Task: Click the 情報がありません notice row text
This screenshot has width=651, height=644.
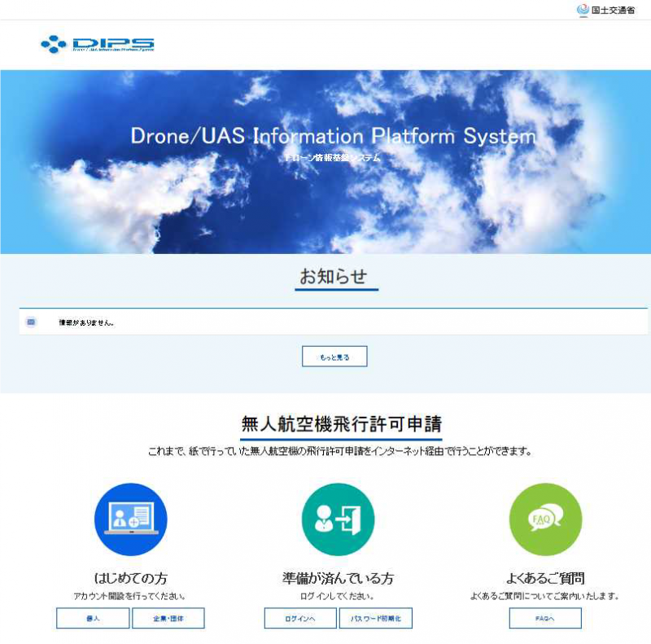Action: click(x=86, y=322)
